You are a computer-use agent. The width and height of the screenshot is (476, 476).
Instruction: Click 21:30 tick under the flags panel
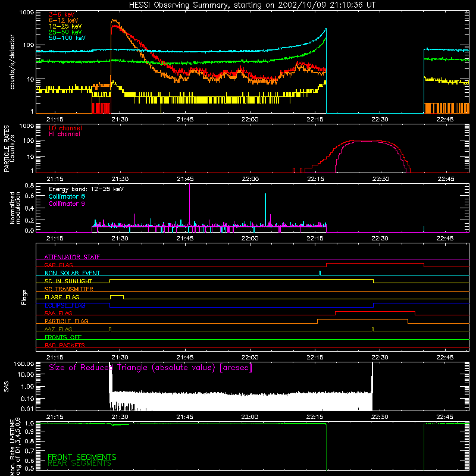coord(120,358)
